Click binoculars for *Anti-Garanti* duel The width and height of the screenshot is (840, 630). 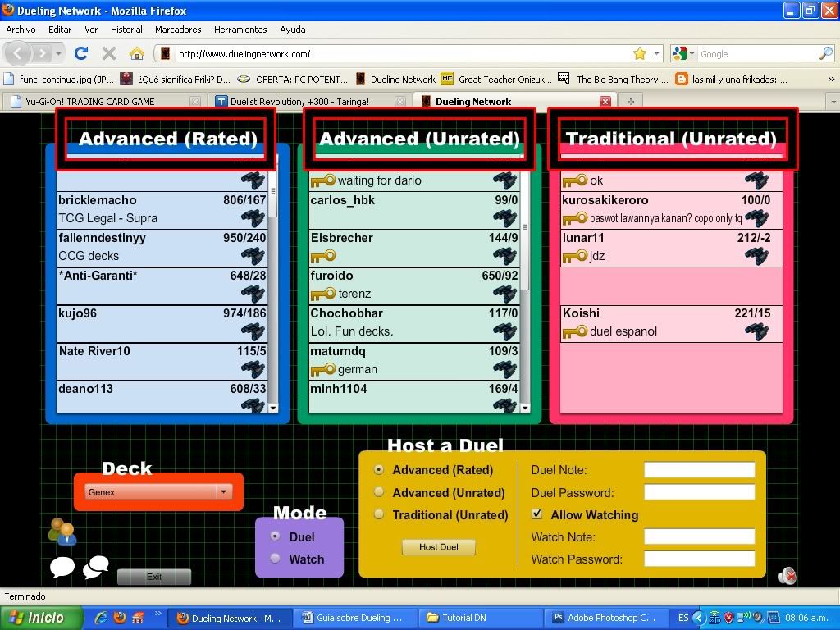point(253,294)
